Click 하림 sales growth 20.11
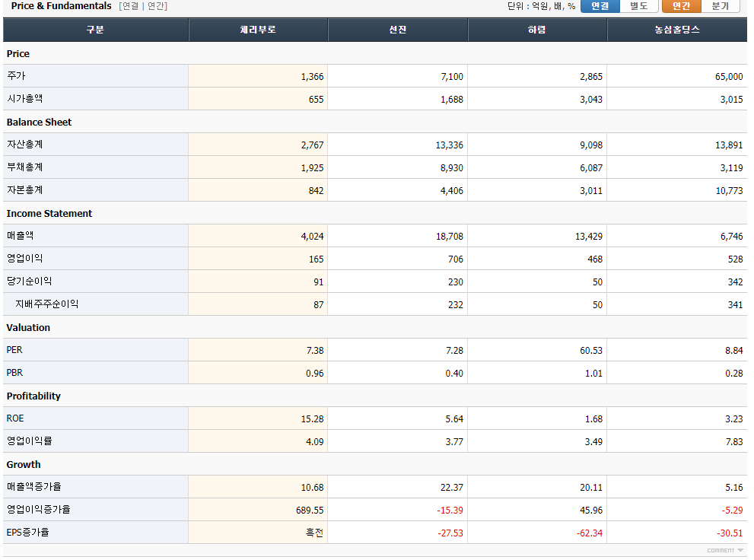 tap(591, 488)
